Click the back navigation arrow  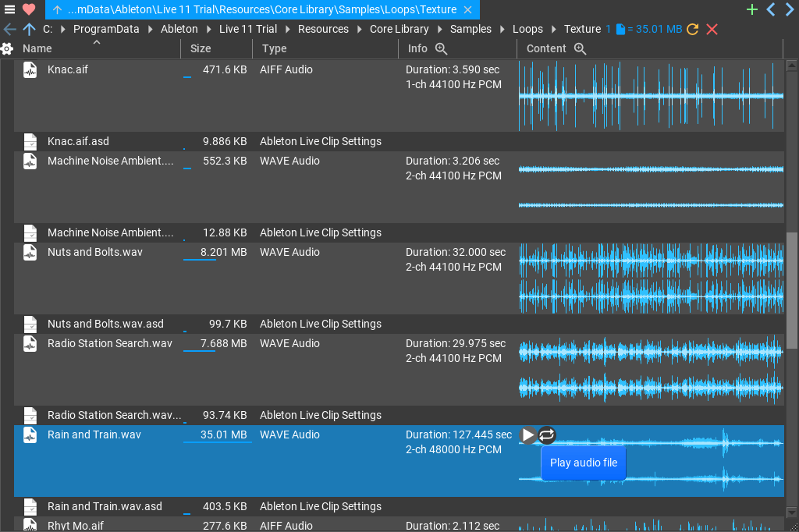9,29
